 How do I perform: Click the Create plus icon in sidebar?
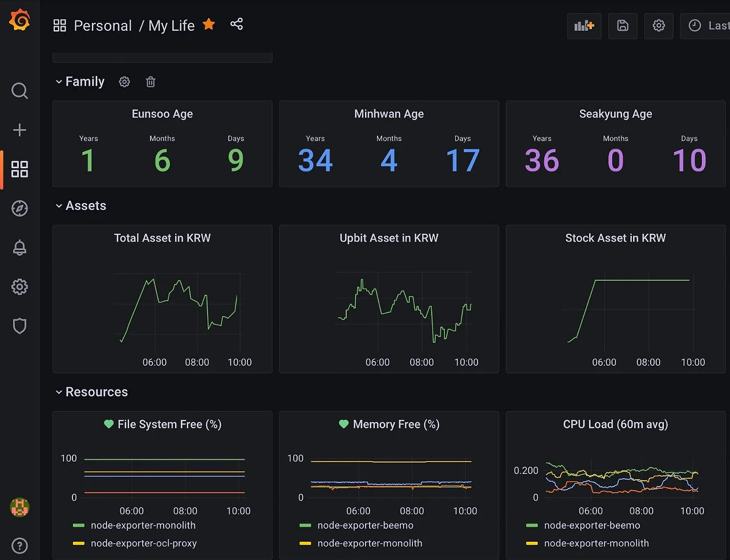point(19,130)
